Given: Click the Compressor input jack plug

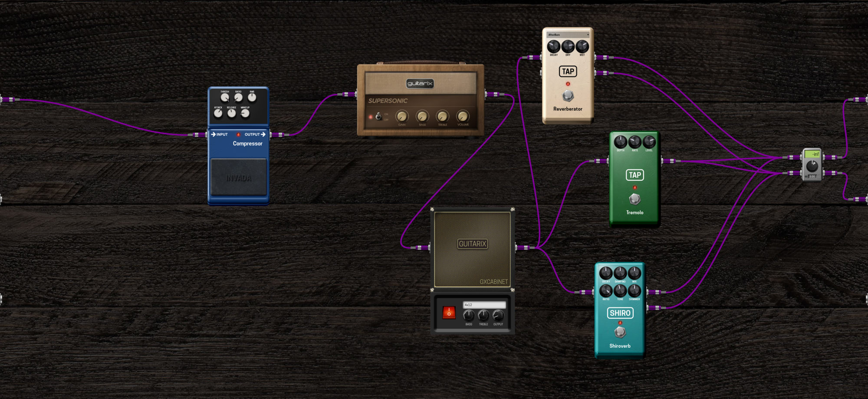Looking at the screenshot, I should coord(197,135).
